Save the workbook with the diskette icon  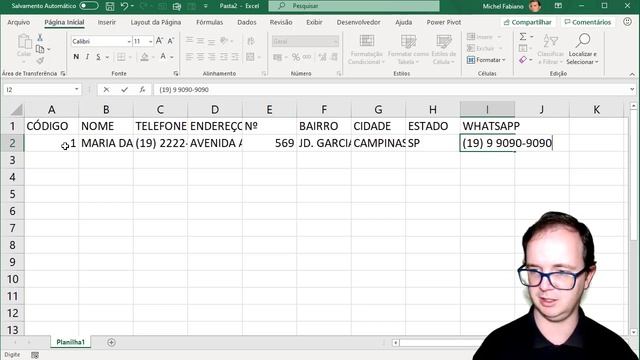click(110, 6)
